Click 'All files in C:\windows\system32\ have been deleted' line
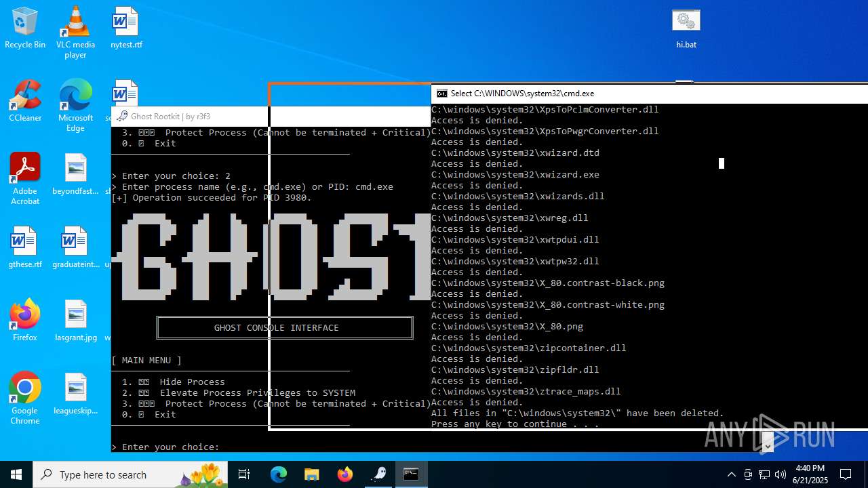This screenshot has width=868, height=488. (x=578, y=413)
